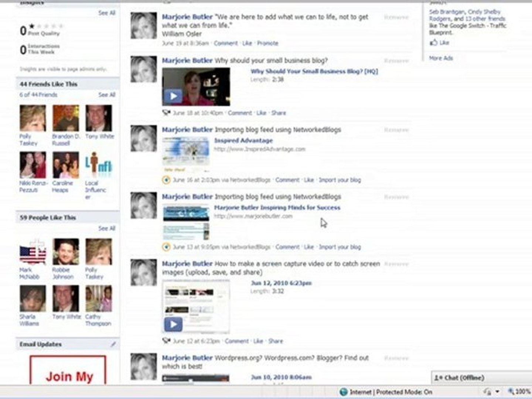Comment on the June 13 NetworkedBlogs post
The width and height of the screenshot is (532, 399).
(287, 247)
